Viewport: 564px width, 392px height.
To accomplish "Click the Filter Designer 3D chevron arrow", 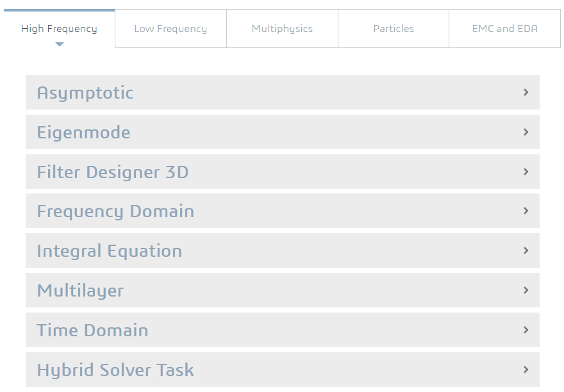I will [x=526, y=172].
